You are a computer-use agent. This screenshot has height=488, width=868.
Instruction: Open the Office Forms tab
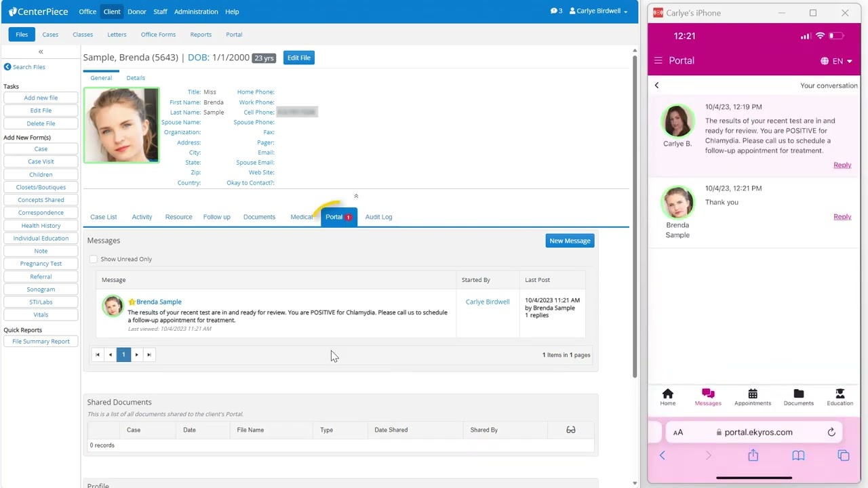click(158, 35)
